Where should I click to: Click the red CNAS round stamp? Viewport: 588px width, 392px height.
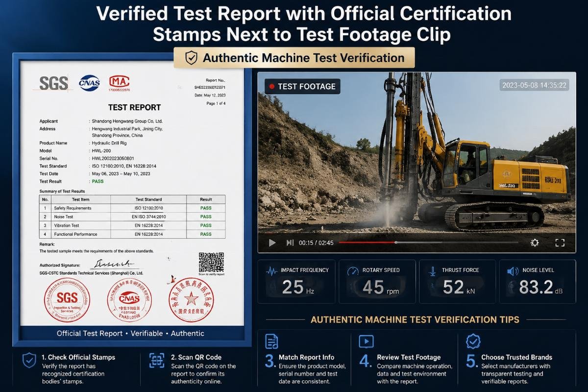[x=129, y=300]
